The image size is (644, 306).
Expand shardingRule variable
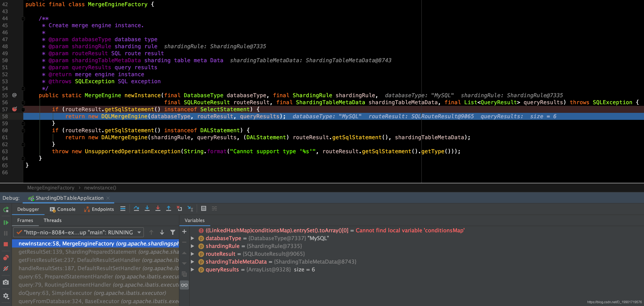[193, 246]
